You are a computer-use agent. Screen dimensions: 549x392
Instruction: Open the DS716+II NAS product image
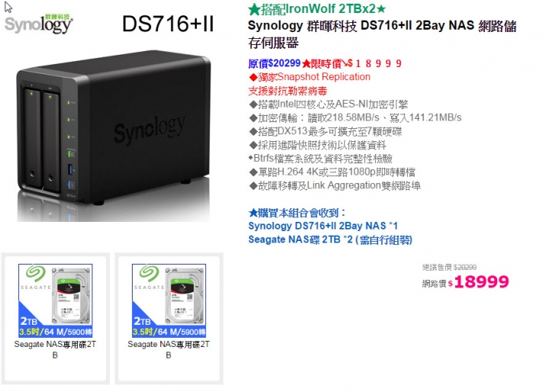pos(114,136)
